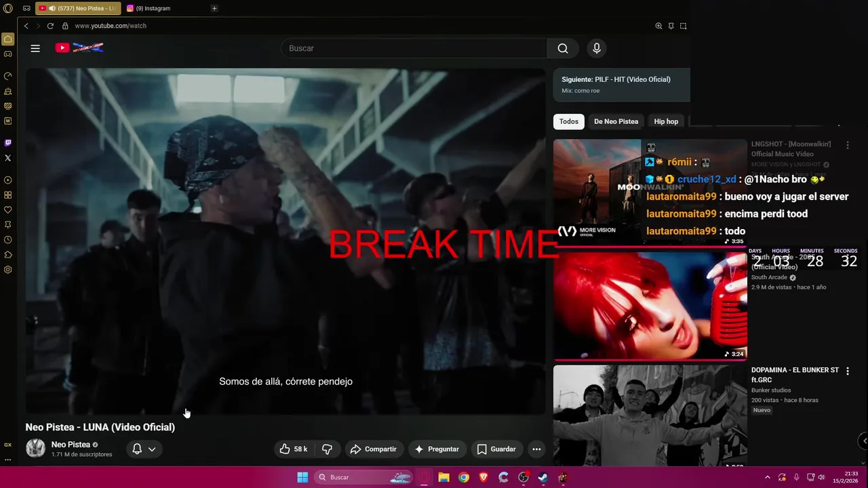Open Opera GX home sidebar icon
The height and width of the screenshot is (488, 868).
click(x=7, y=39)
